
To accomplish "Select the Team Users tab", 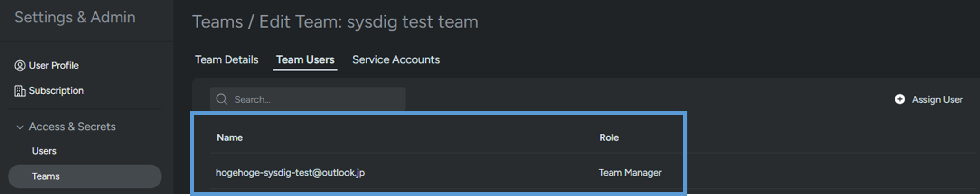I will tap(305, 59).
